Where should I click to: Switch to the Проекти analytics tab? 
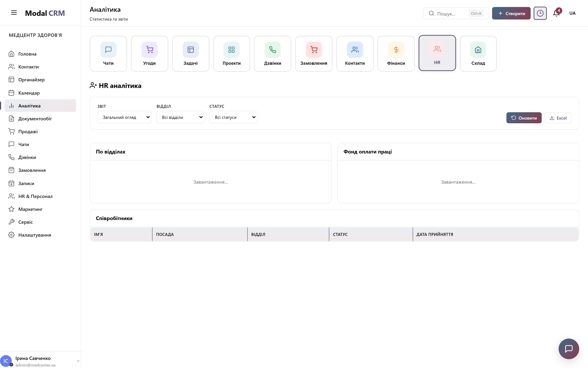click(x=232, y=54)
